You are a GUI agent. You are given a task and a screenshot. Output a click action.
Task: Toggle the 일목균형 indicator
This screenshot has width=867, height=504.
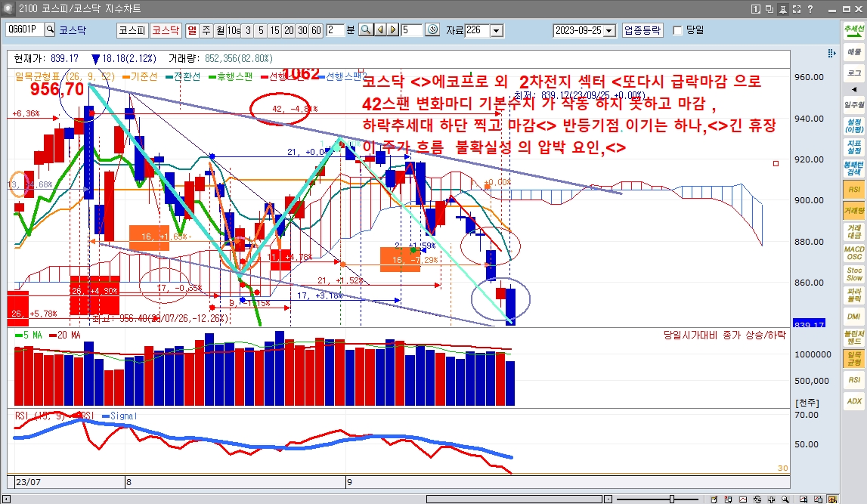click(x=854, y=359)
